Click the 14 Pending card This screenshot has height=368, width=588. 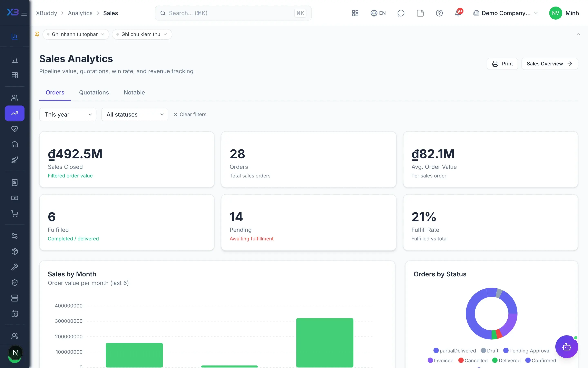308,222
